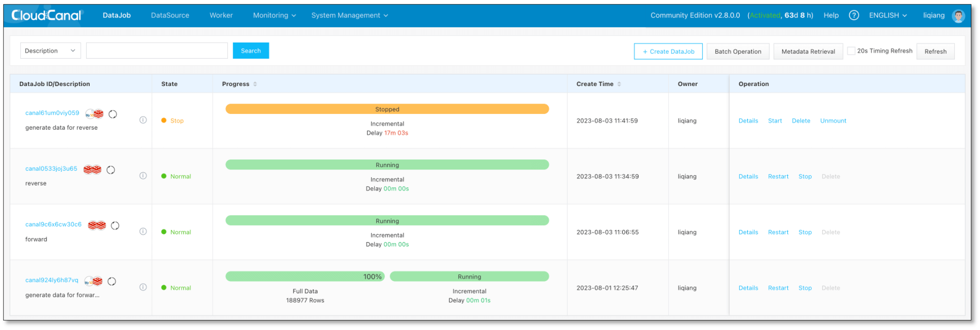Open Details for canal924ly6h87vq
Image resolution: width=980 pixels, height=330 pixels.
click(748, 288)
